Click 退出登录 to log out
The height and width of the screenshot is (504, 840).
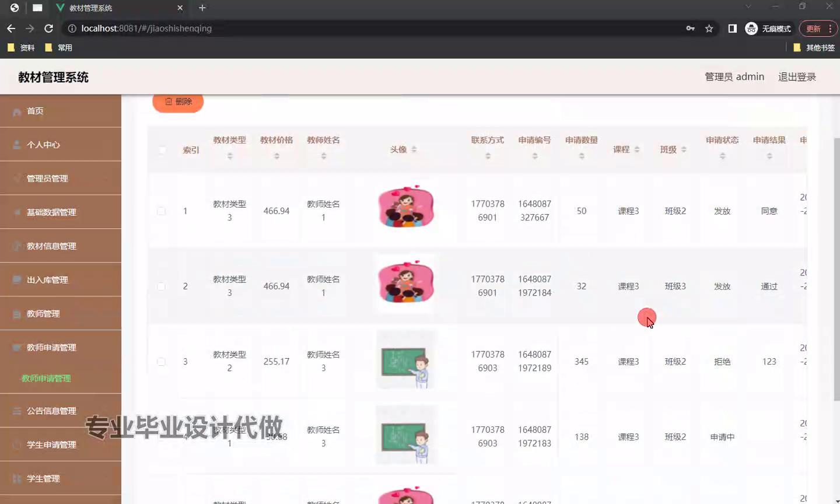pyautogui.click(x=797, y=77)
